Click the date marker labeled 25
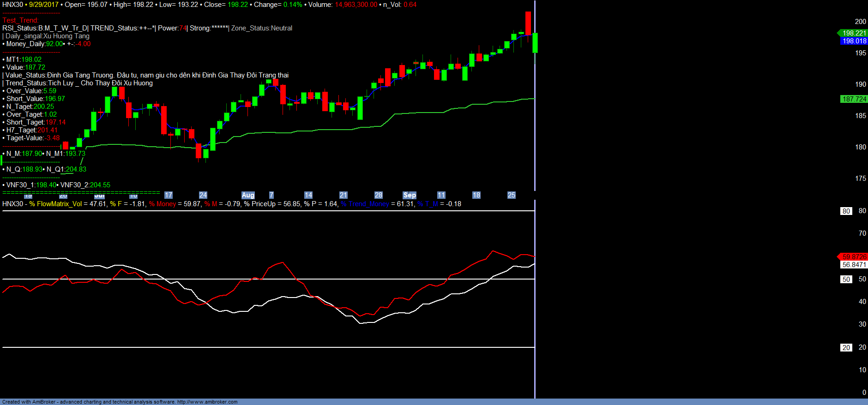The image size is (868, 405). (511, 195)
